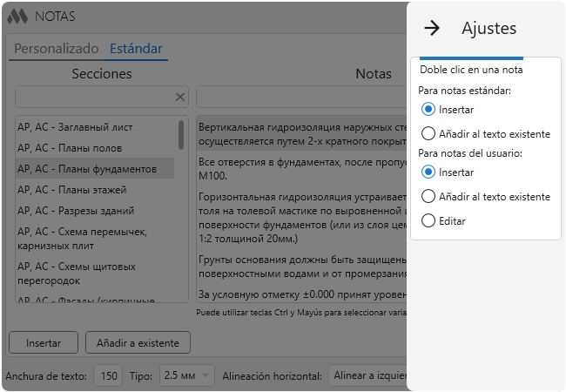Click the Anchura de texto field
Image resolution: width=566 pixels, height=392 pixels.
pyautogui.click(x=108, y=376)
